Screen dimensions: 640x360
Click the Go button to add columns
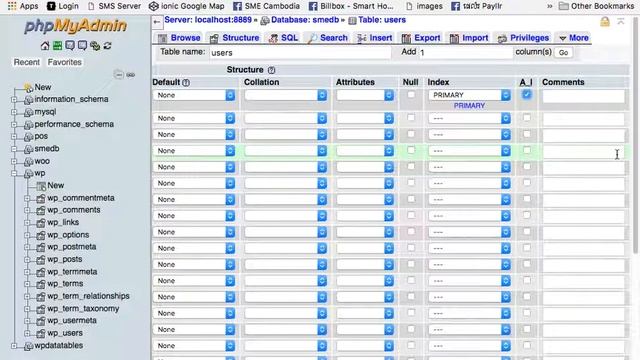pyautogui.click(x=563, y=53)
